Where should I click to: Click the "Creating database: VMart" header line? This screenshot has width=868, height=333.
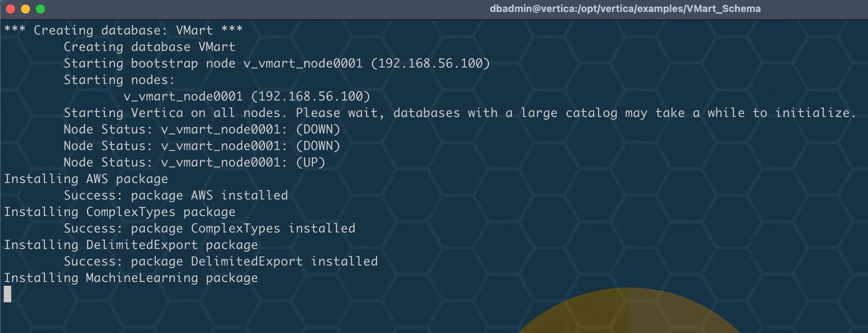pyautogui.click(x=123, y=30)
